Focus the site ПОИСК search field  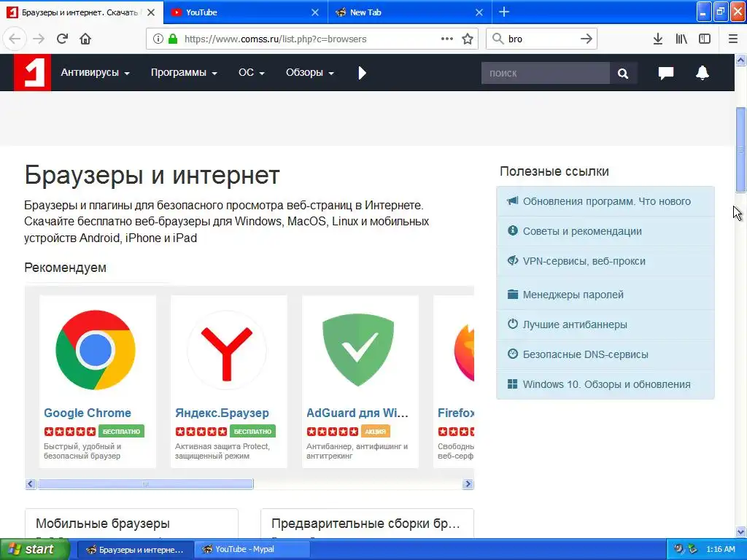pyautogui.click(x=546, y=74)
